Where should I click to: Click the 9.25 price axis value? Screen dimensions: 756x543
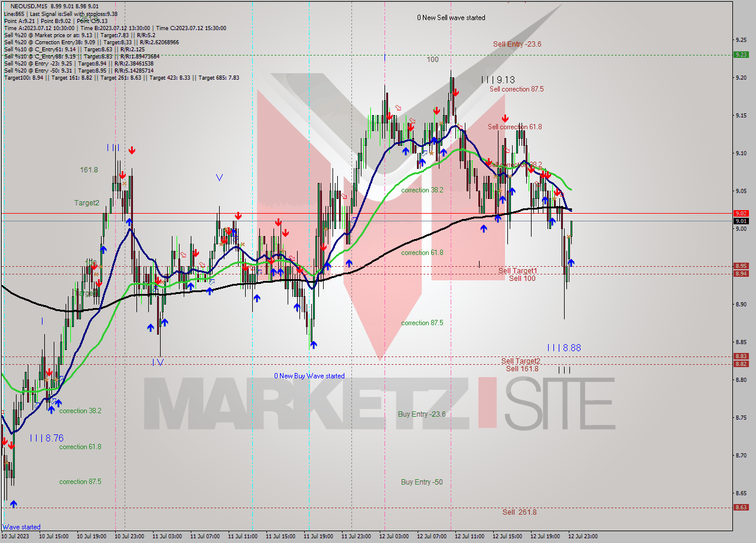pos(741,40)
